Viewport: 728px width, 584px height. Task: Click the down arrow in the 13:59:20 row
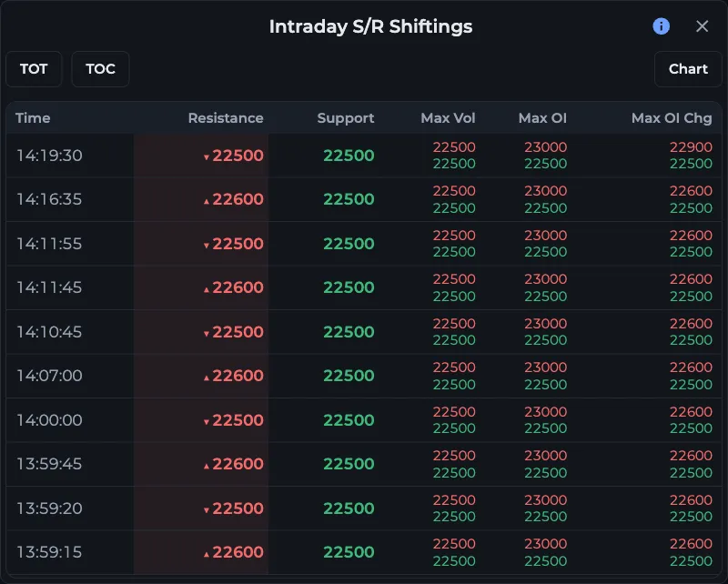[207, 510]
